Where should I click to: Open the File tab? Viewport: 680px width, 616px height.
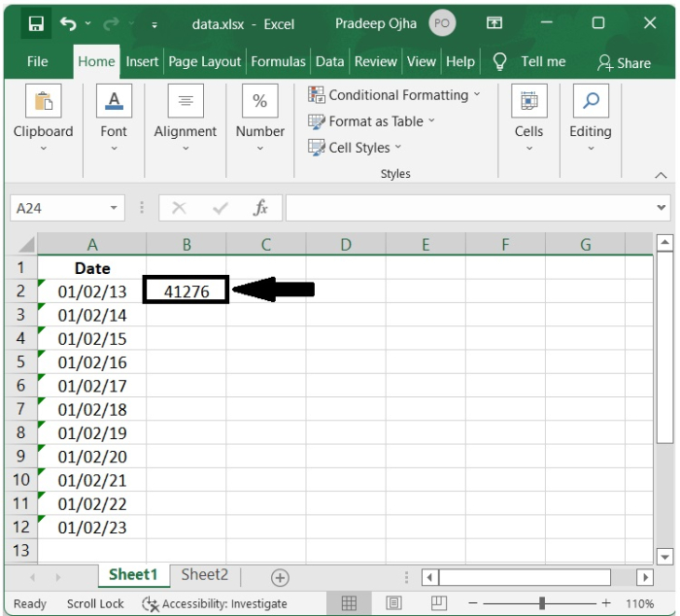pos(37,61)
